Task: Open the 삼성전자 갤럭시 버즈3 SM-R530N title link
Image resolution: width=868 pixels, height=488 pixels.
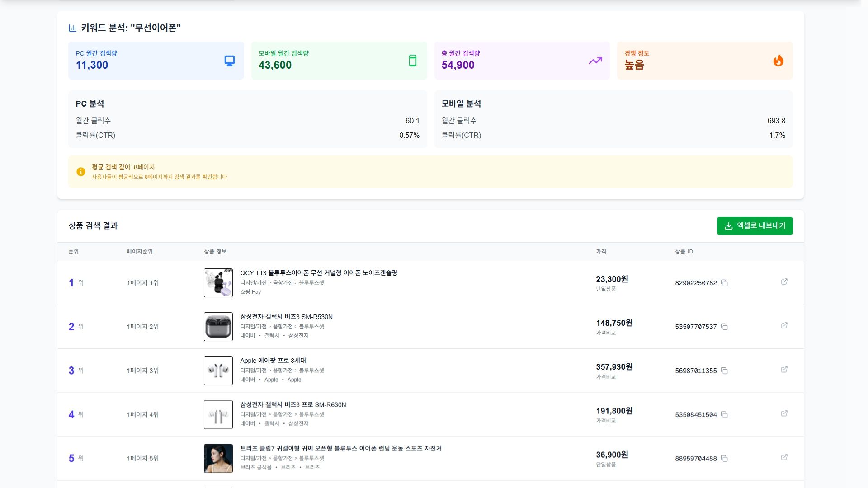Action: point(286,317)
